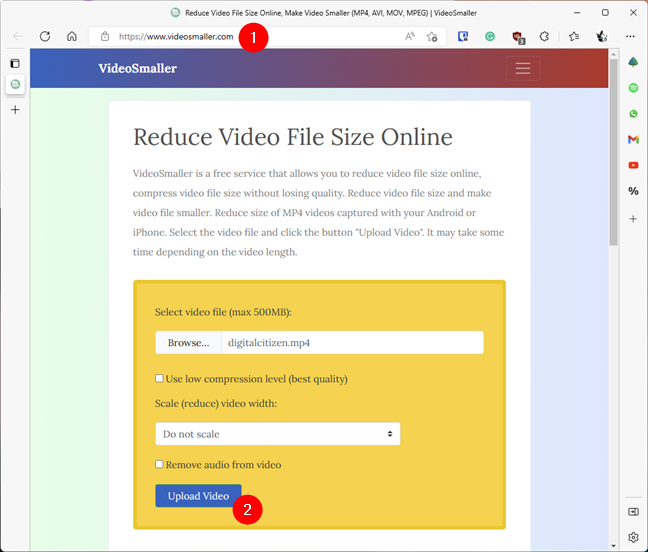Check Remove audio from video
The image size is (648, 552).
(159, 464)
